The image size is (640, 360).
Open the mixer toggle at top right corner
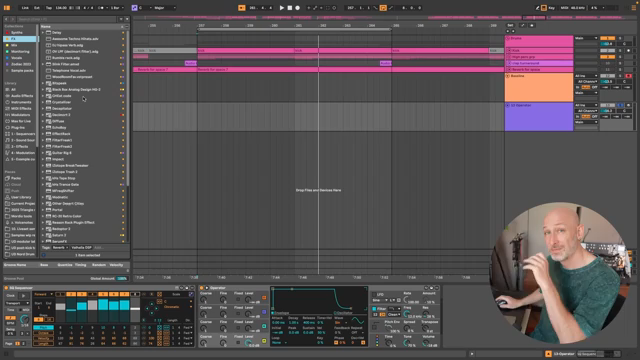click(x=634, y=8)
